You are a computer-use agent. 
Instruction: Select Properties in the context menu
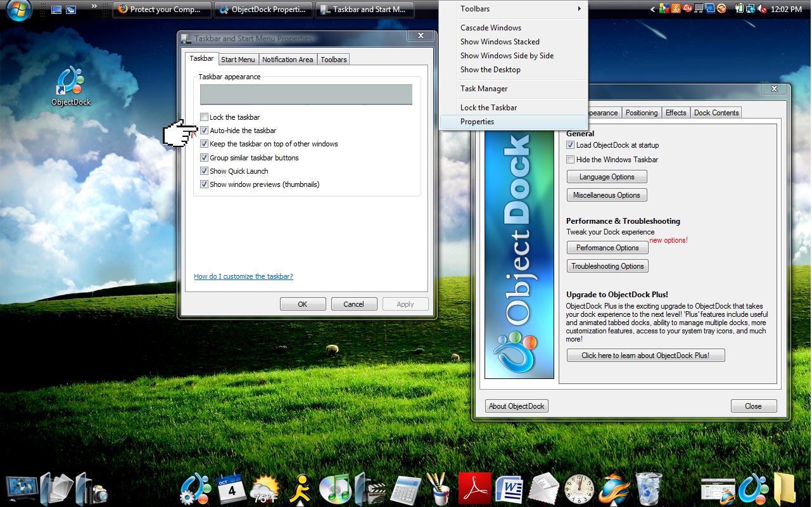pyautogui.click(x=513, y=122)
